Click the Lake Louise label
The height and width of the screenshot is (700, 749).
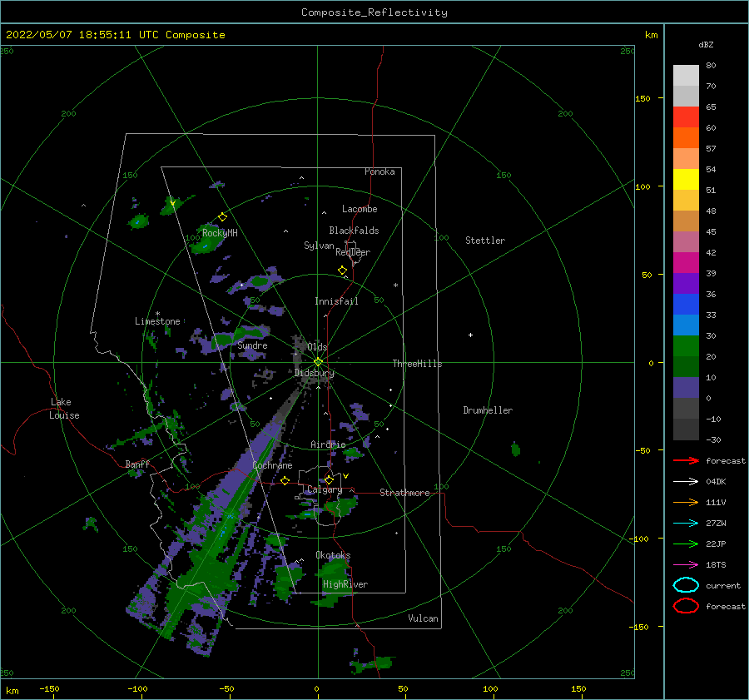click(64, 409)
